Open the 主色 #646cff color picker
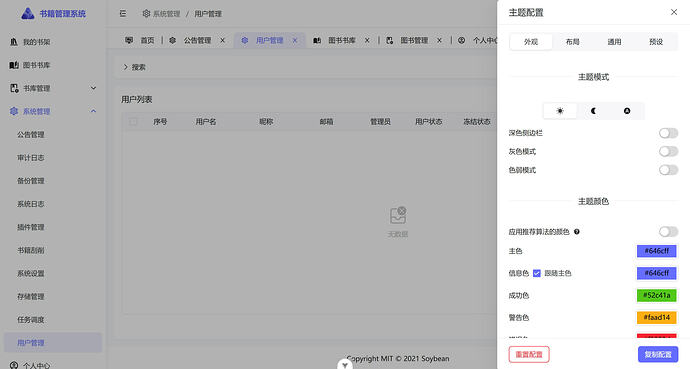 click(657, 251)
